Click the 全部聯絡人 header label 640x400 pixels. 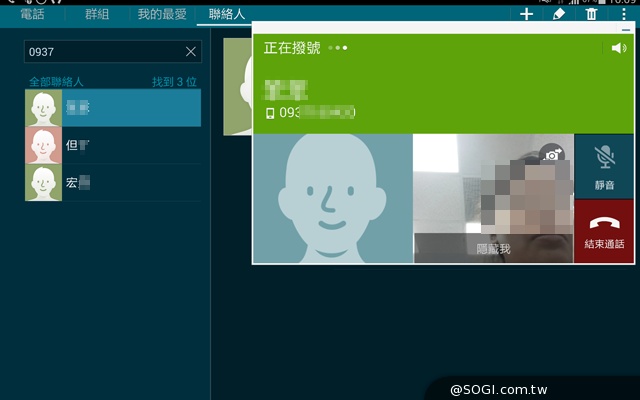click(x=56, y=82)
